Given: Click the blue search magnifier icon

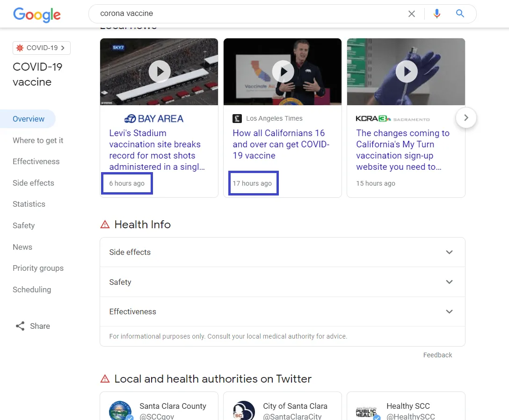Looking at the screenshot, I should [x=460, y=14].
